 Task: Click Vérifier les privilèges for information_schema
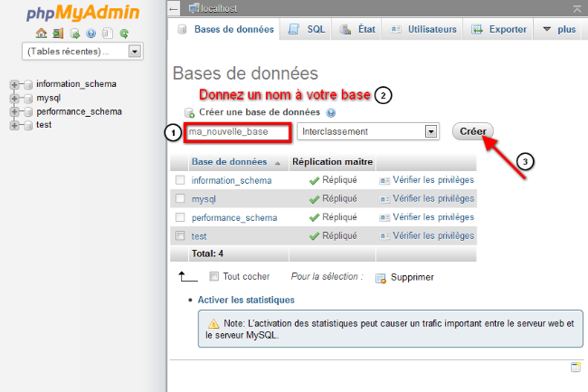tap(433, 180)
